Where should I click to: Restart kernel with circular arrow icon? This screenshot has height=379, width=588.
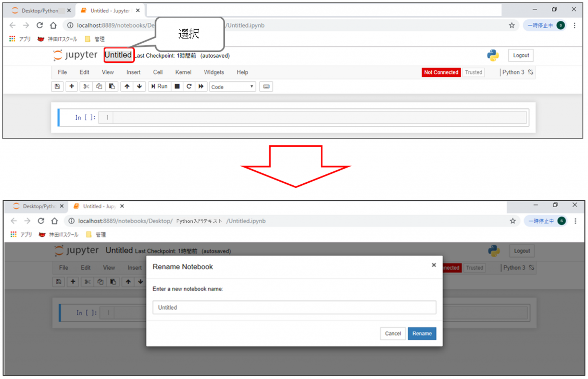click(189, 86)
